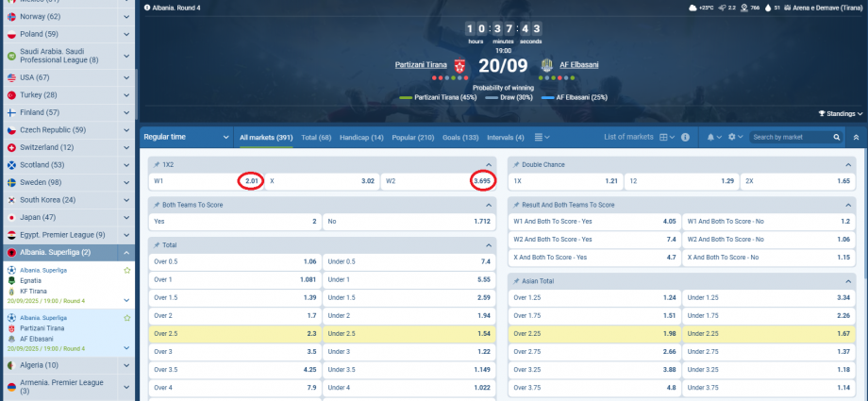Viewport: 868px width, 401px height.
Task: Collapse the Asian Total section
Action: click(x=848, y=281)
